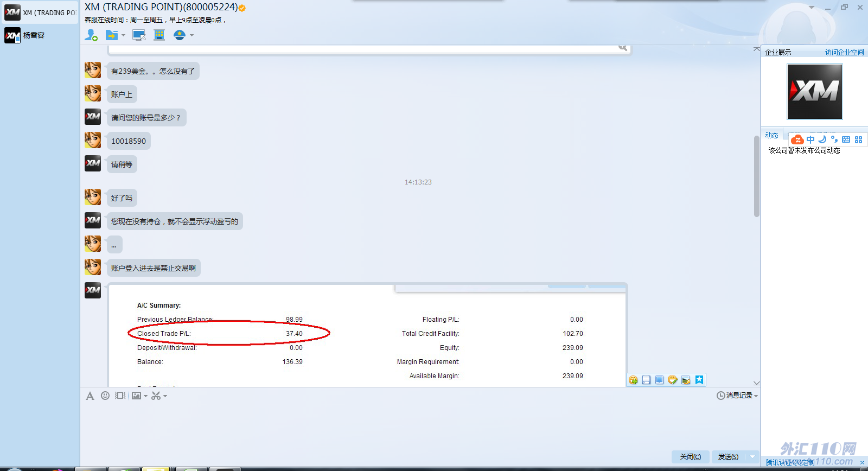This screenshot has height=471, width=868.
Task: Click the send image icon
Action: coord(136,396)
